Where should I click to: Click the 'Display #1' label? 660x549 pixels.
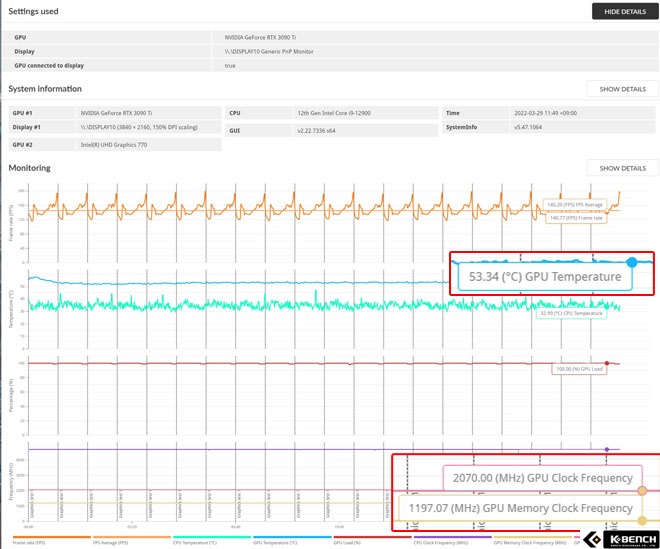[x=27, y=127]
